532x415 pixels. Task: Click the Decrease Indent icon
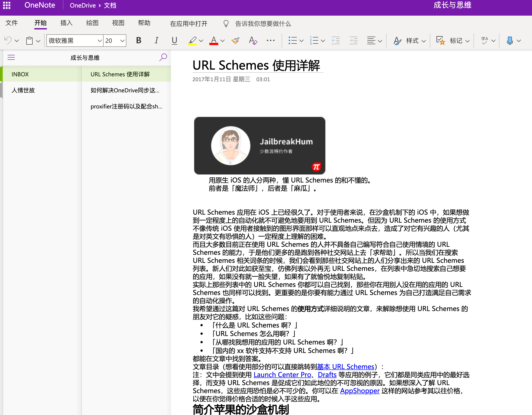[x=335, y=40]
